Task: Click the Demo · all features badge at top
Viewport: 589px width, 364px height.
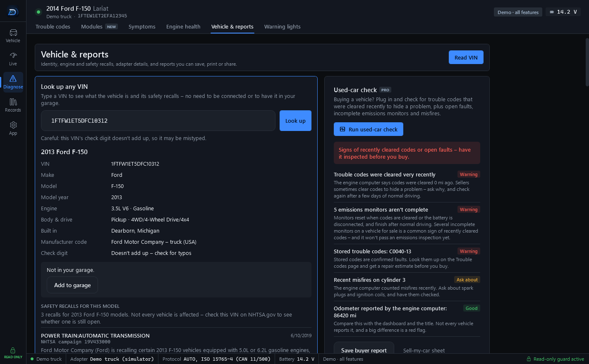Action: point(518,12)
